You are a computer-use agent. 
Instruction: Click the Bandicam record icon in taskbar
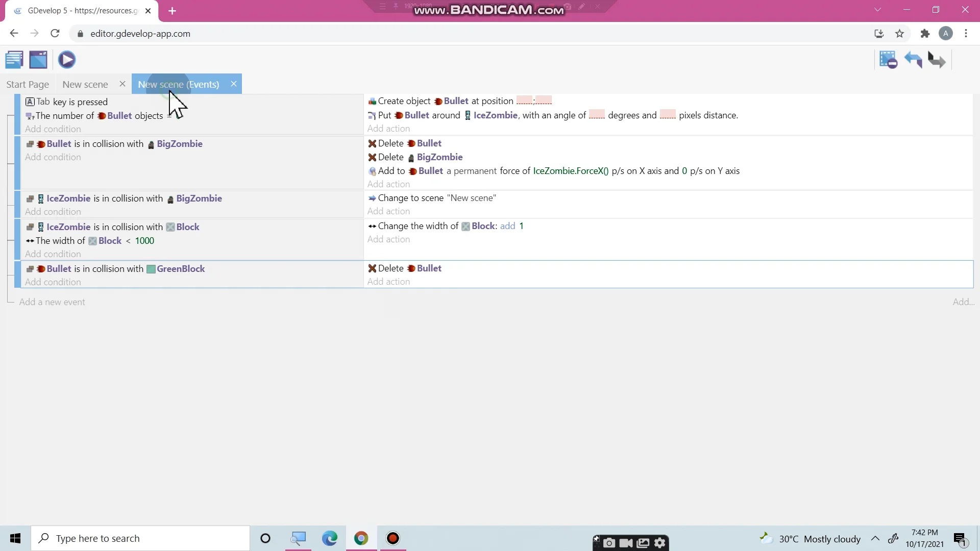click(393, 538)
